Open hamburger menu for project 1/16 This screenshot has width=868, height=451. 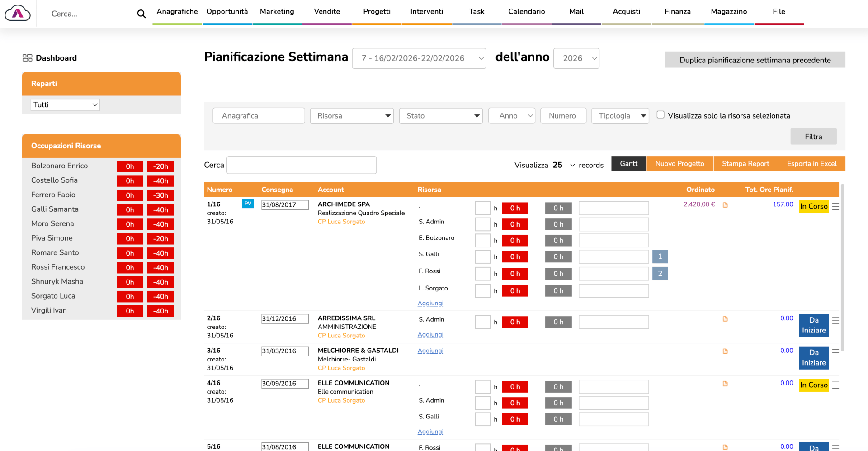[x=835, y=206]
